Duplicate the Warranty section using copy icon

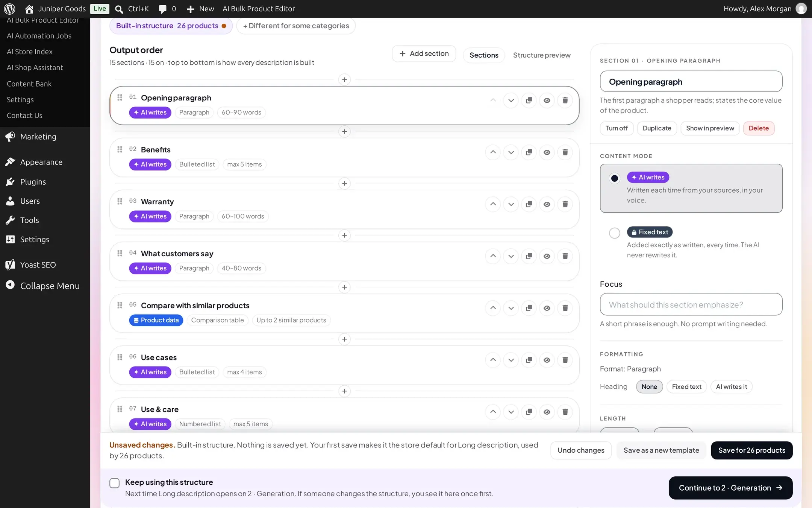pyautogui.click(x=529, y=204)
